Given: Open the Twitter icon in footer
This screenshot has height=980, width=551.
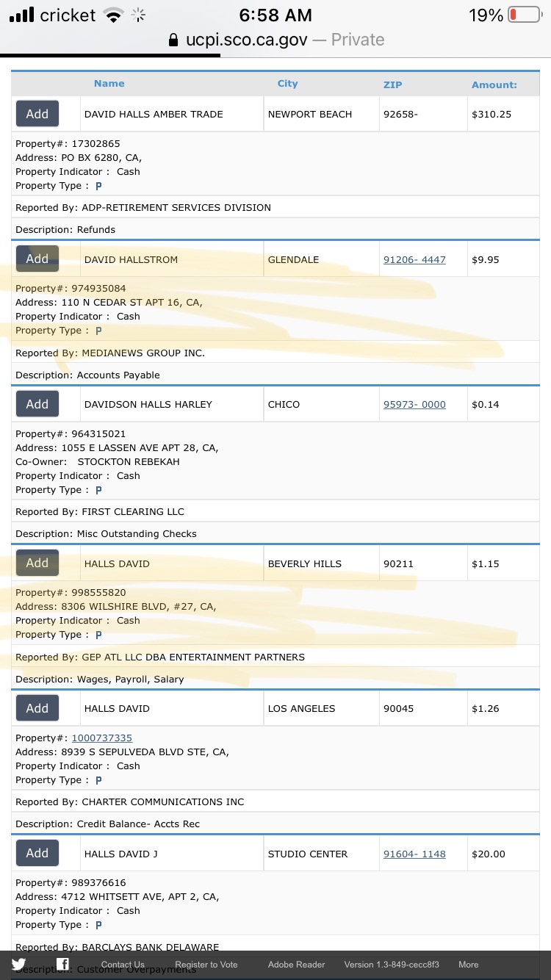Looking at the screenshot, I should pos(18,965).
